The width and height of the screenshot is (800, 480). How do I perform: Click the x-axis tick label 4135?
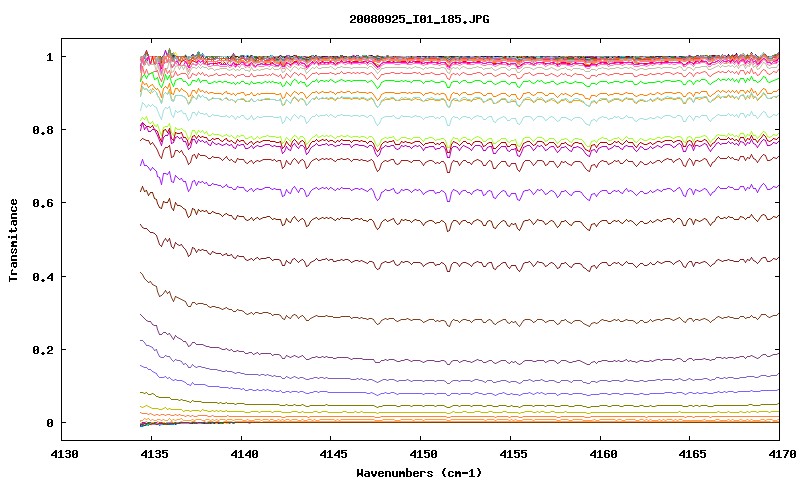[154, 453]
